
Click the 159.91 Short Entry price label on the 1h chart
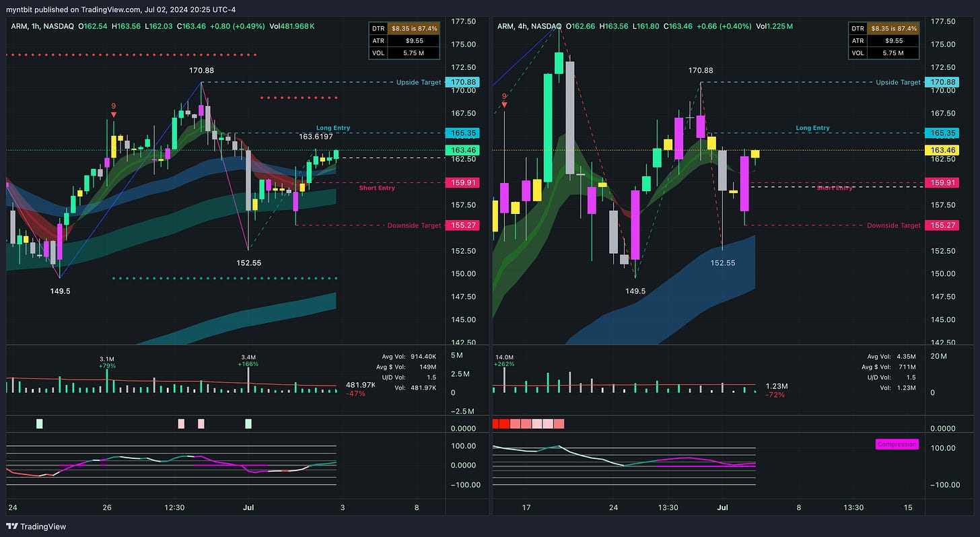pos(462,182)
